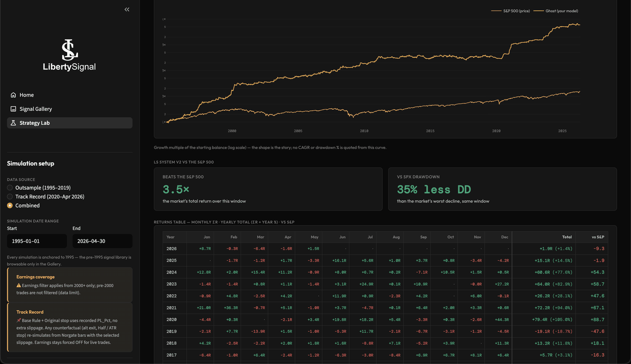Click the Home house icon
The width and height of the screenshot is (631, 364).
click(13, 95)
